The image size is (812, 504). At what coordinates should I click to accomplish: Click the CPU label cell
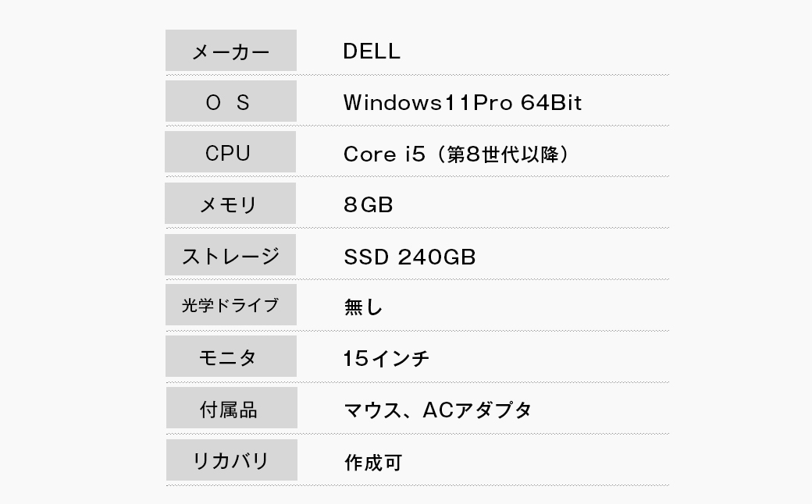230,153
